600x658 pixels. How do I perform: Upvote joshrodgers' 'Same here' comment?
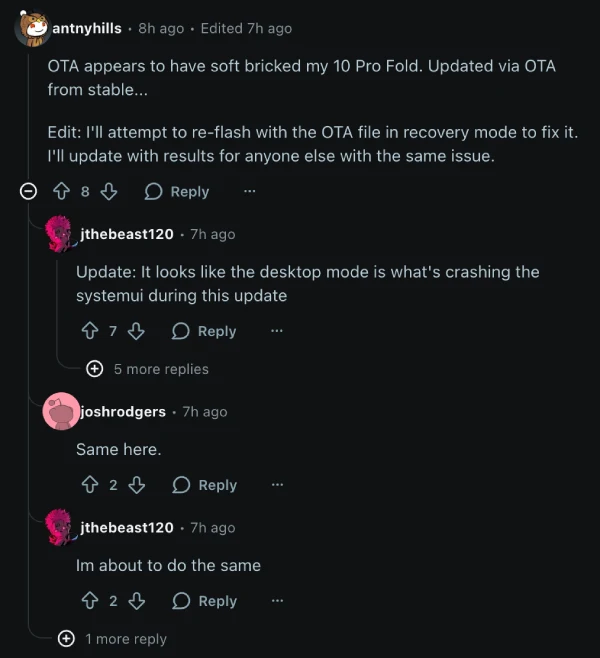point(90,485)
